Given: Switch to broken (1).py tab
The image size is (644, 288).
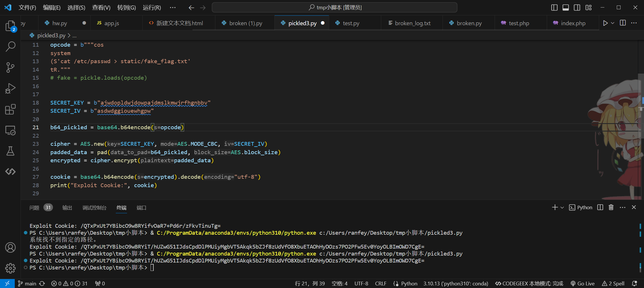Looking at the screenshot, I should point(245,23).
